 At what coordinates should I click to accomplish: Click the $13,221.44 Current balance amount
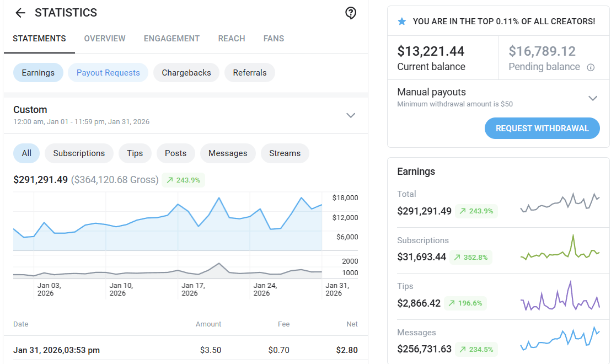pyautogui.click(x=431, y=51)
